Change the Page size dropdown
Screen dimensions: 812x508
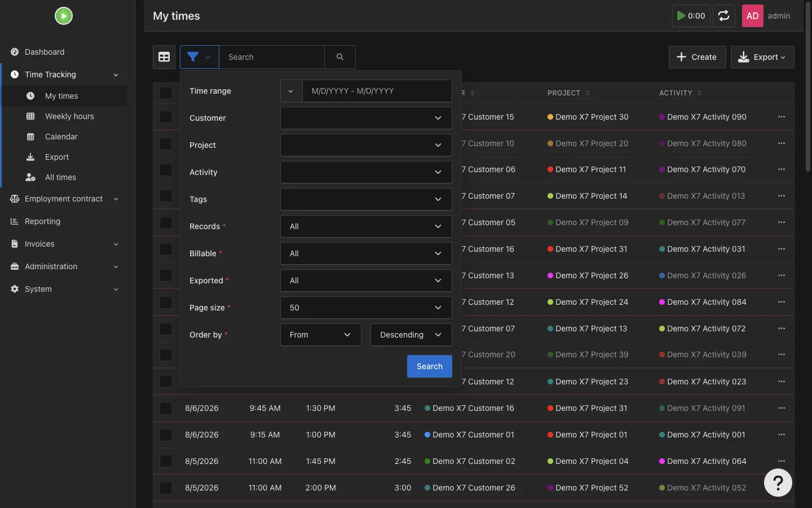point(366,308)
